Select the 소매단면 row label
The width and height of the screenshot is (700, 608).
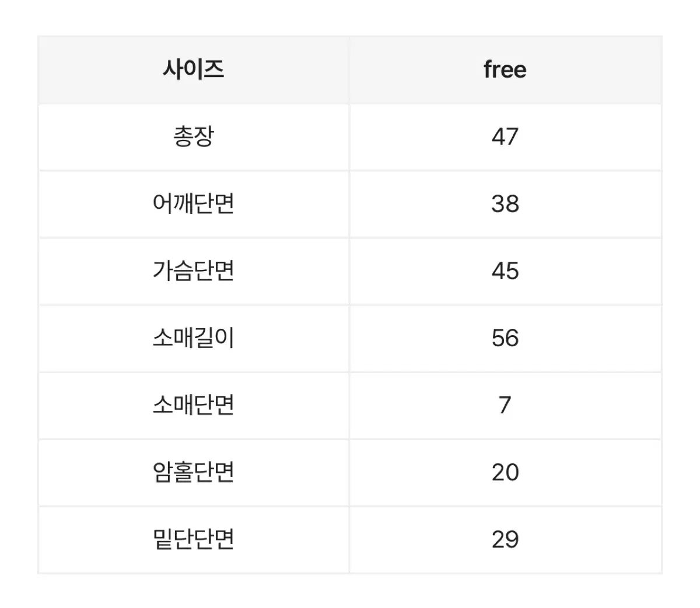194,405
